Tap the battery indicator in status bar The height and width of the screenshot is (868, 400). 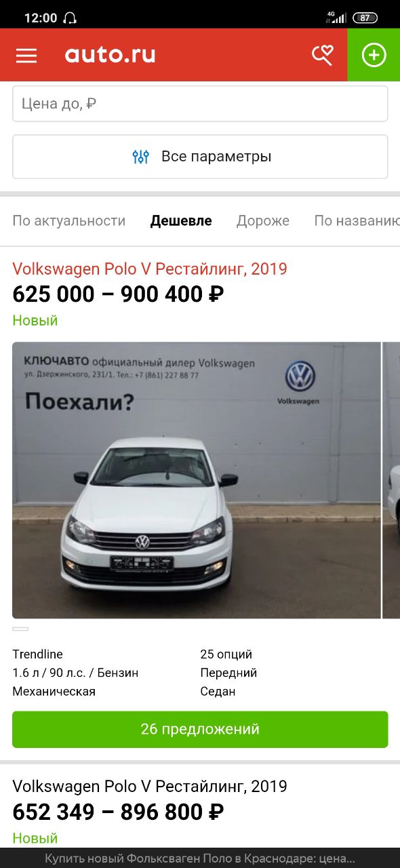pos(365,18)
